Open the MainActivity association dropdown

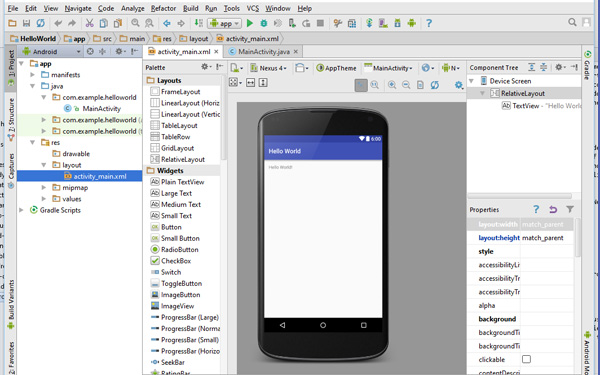coord(388,68)
